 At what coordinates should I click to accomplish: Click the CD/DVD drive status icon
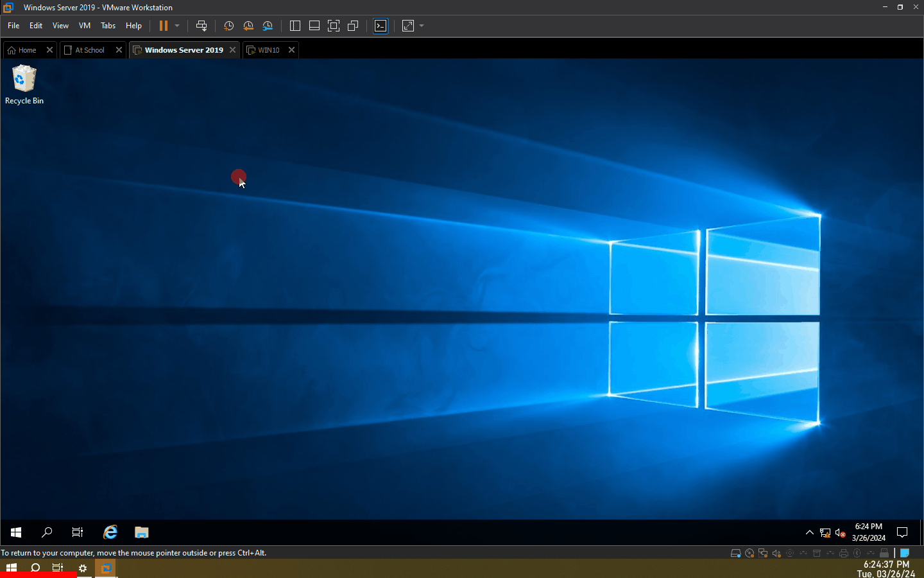tap(749, 553)
